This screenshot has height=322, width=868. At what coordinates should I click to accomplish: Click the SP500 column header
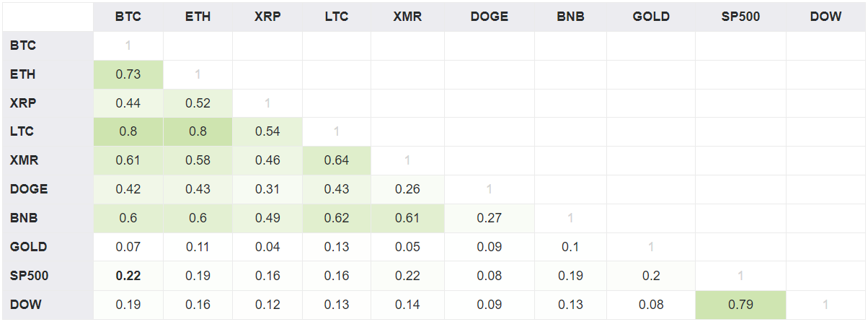point(740,17)
